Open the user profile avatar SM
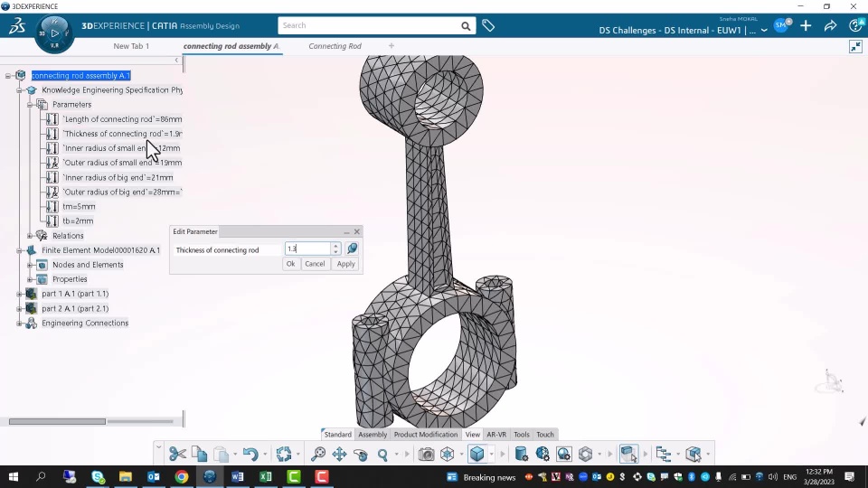Image resolution: width=868 pixels, height=488 pixels. point(781,25)
